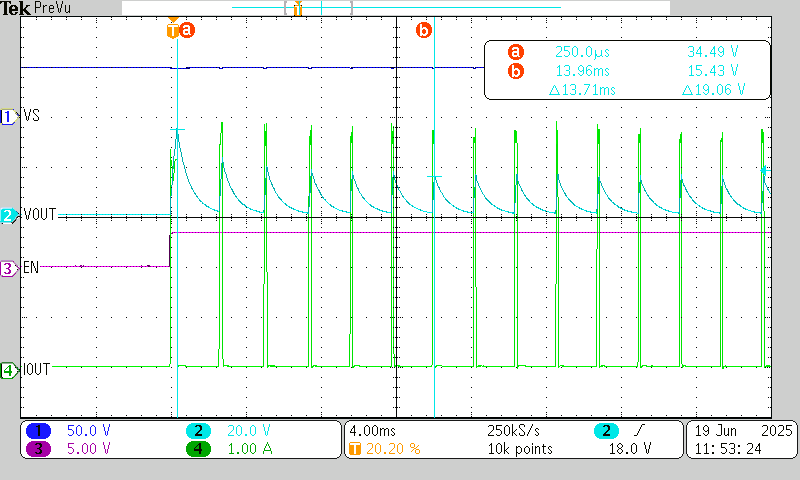Viewport: 800px width, 480px height.
Task: Open the 10k points record length readout
Action: (x=519, y=449)
